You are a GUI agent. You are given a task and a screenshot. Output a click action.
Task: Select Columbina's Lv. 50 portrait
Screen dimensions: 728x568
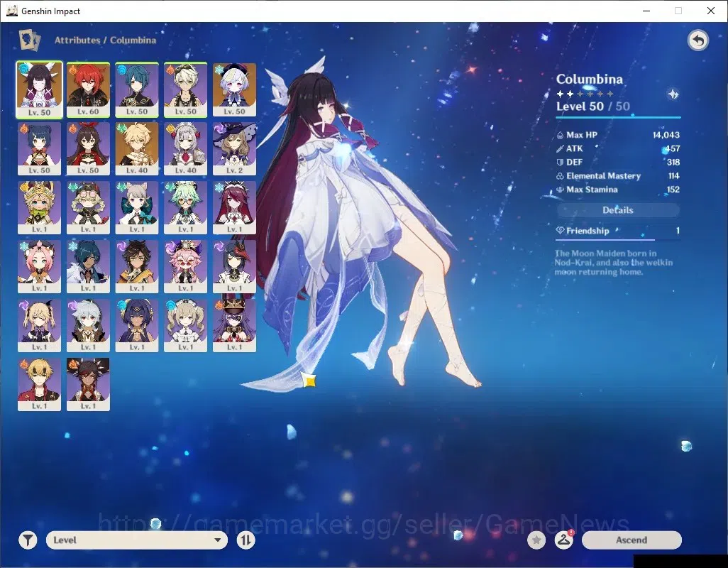click(39, 89)
